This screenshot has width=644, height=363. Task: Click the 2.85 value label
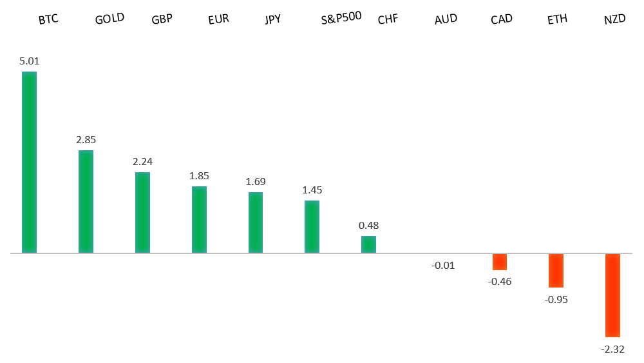tap(86, 140)
